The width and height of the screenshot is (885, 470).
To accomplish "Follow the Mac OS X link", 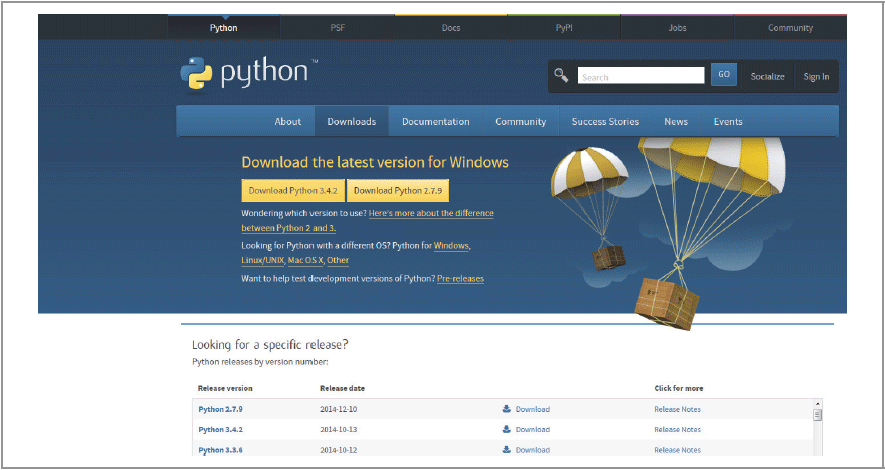I will click(x=305, y=261).
